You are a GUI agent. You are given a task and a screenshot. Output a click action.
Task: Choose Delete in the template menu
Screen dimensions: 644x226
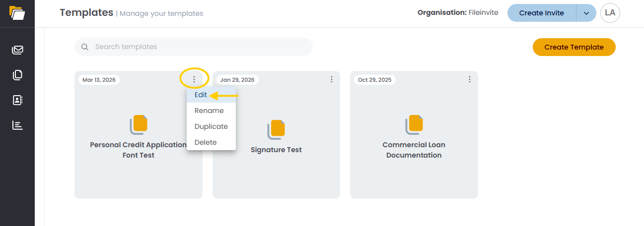[206, 142]
